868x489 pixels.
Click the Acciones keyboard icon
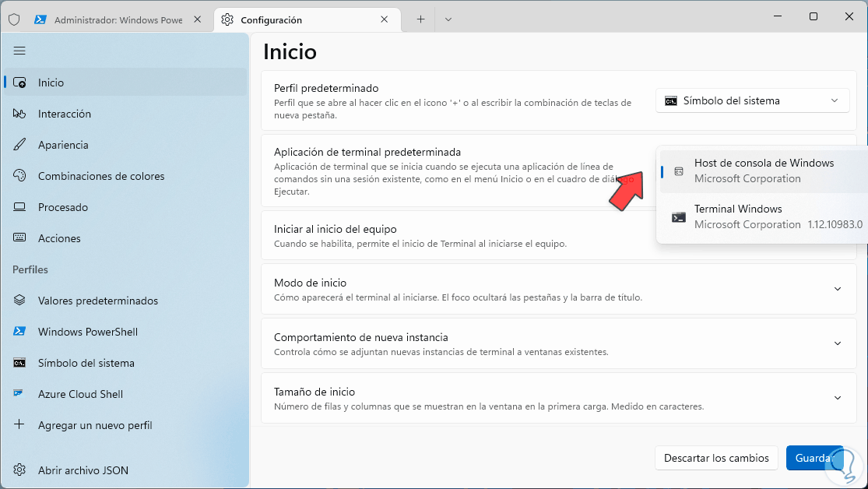[19, 237]
